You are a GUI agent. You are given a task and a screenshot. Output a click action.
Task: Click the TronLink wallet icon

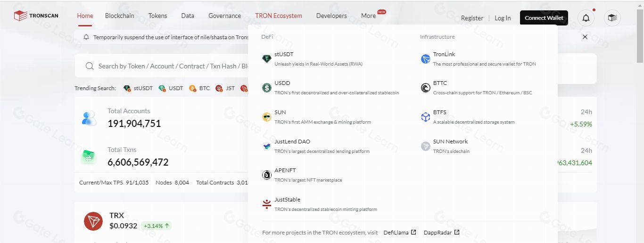(425, 59)
